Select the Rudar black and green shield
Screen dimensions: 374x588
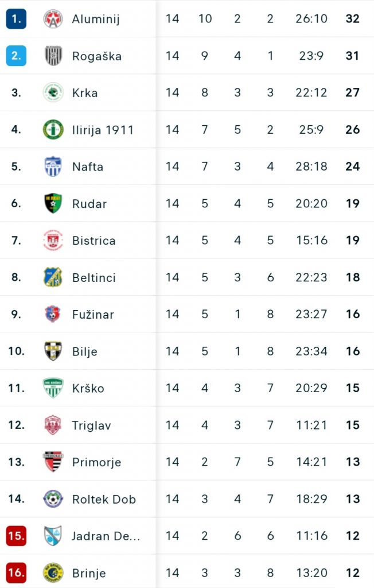coord(53,203)
